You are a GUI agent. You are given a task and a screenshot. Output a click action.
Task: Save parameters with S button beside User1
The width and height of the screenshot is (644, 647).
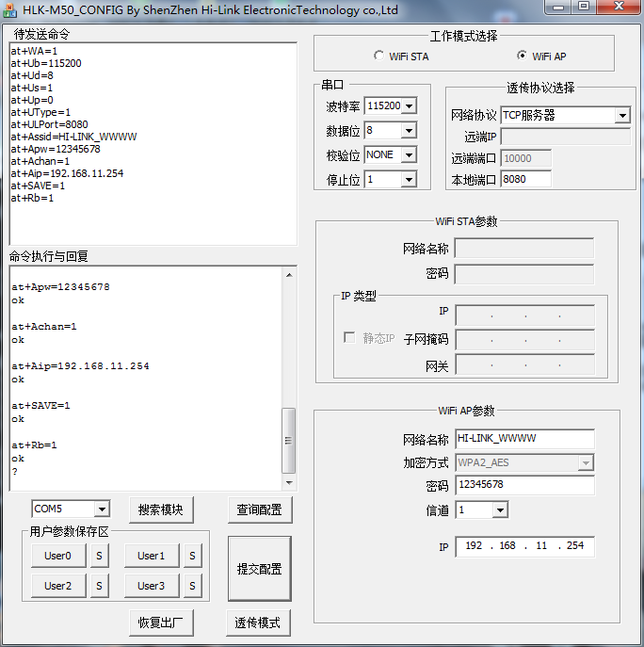(x=192, y=556)
